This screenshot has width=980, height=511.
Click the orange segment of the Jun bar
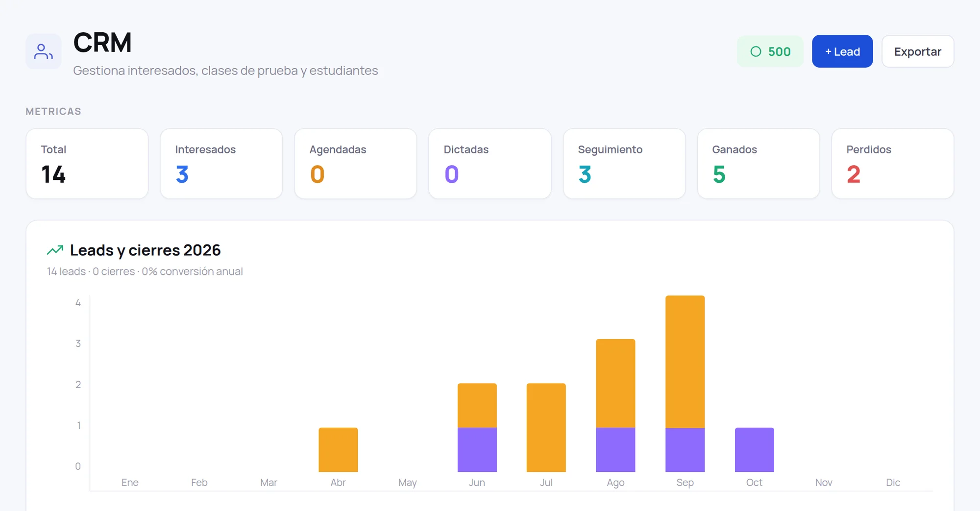click(477, 405)
